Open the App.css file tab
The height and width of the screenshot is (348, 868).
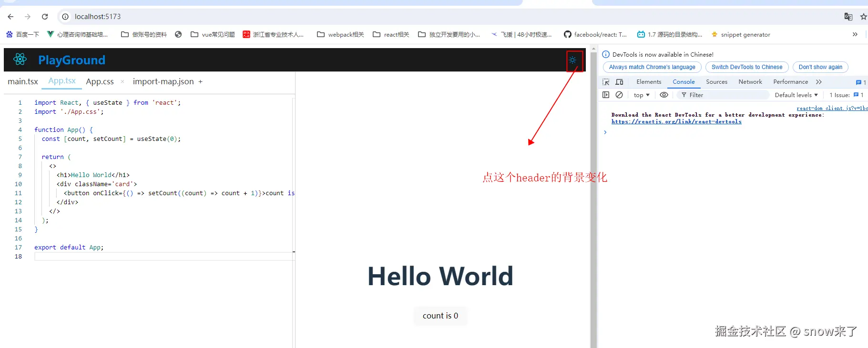point(100,81)
